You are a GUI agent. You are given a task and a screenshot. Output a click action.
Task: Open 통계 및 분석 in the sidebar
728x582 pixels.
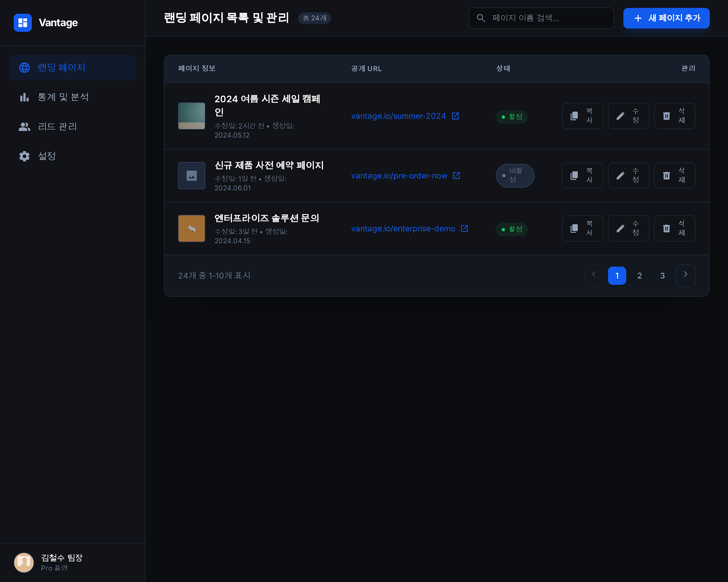point(63,97)
